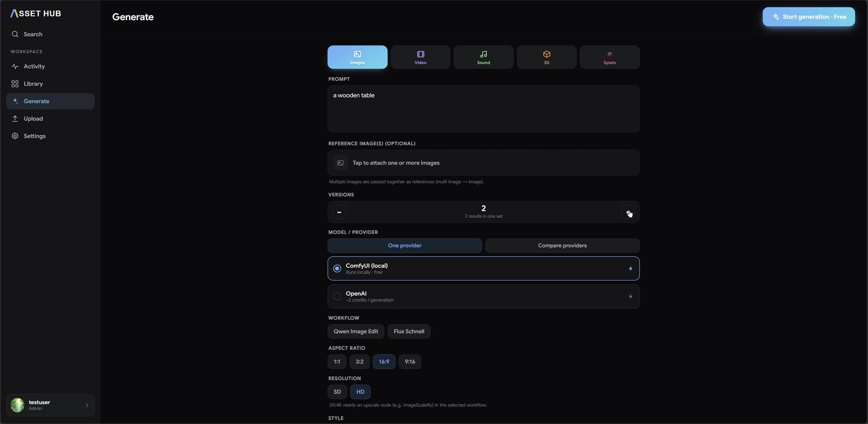Click the Settings gear icon
Screen dimensions: 868x424
15,136
